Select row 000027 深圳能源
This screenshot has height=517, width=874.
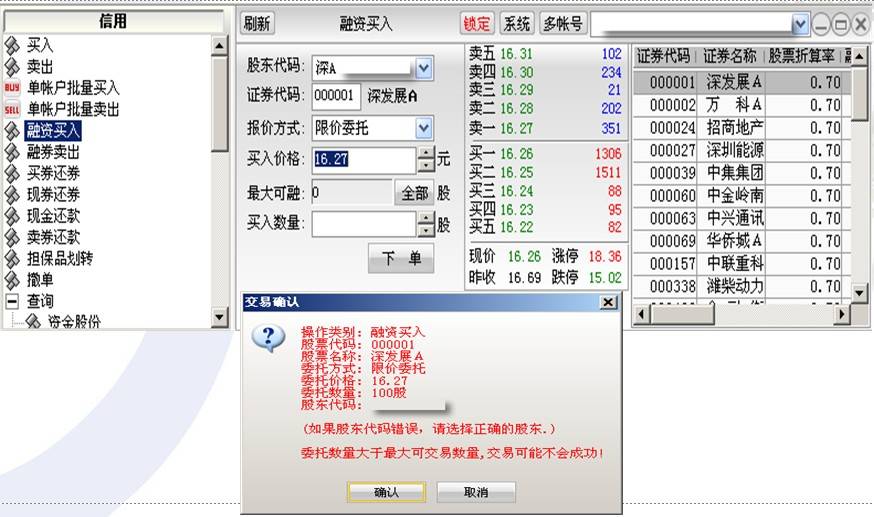point(742,150)
